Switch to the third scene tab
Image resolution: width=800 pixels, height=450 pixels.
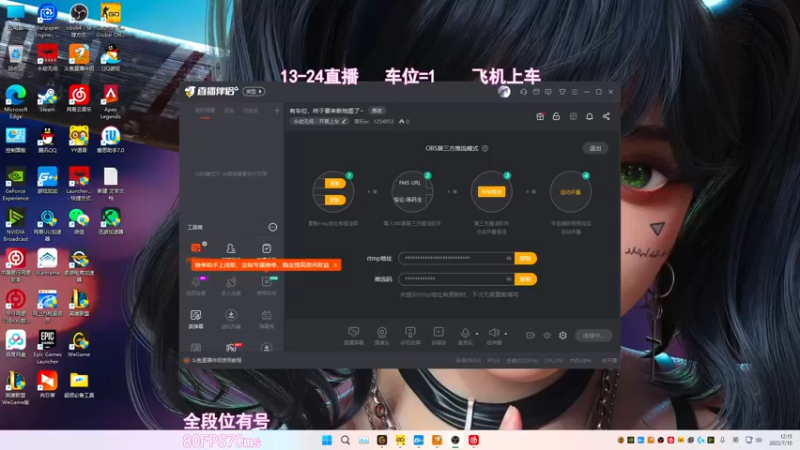(x=250, y=111)
